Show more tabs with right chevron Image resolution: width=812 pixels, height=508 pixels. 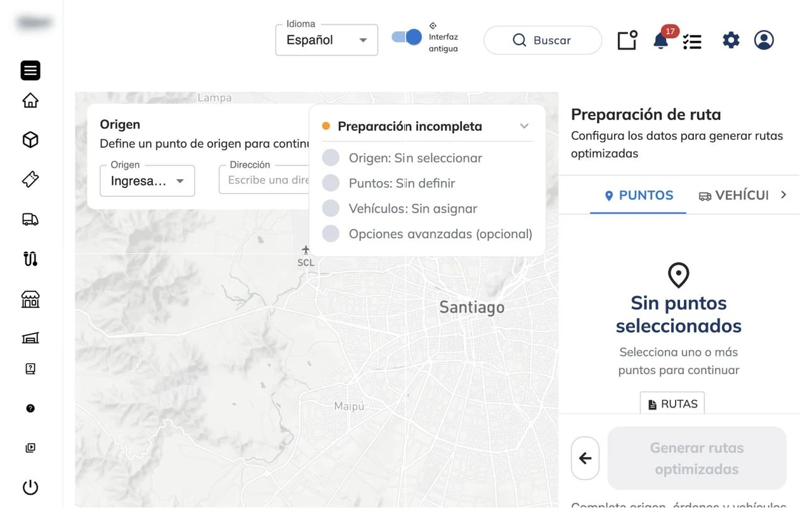pos(783,195)
